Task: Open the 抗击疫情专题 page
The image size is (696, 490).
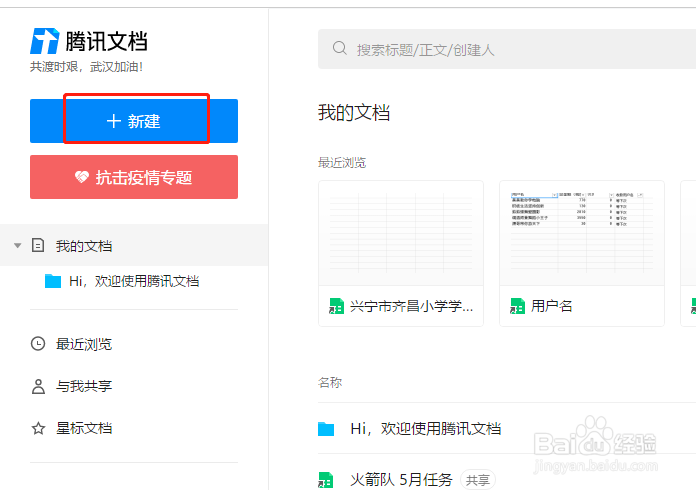Action: [x=134, y=177]
